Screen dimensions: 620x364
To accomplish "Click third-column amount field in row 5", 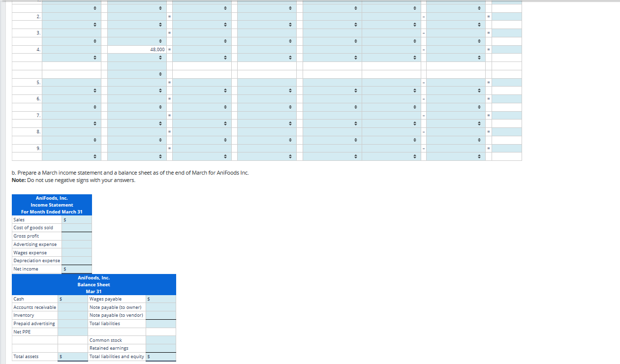I will coord(202,82).
